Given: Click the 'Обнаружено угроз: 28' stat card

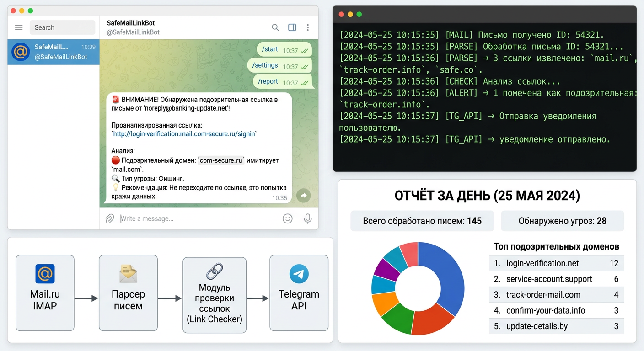Looking at the screenshot, I should click(x=563, y=221).
